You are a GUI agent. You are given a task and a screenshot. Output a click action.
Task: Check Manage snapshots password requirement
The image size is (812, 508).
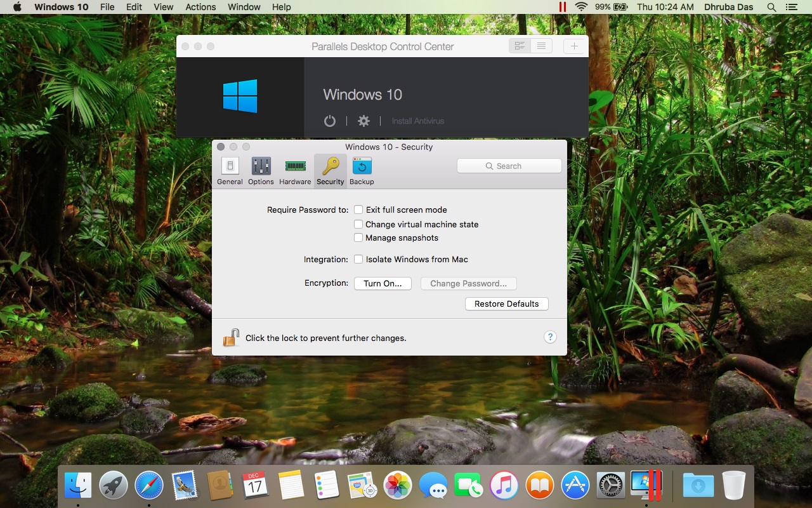(358, 237)
